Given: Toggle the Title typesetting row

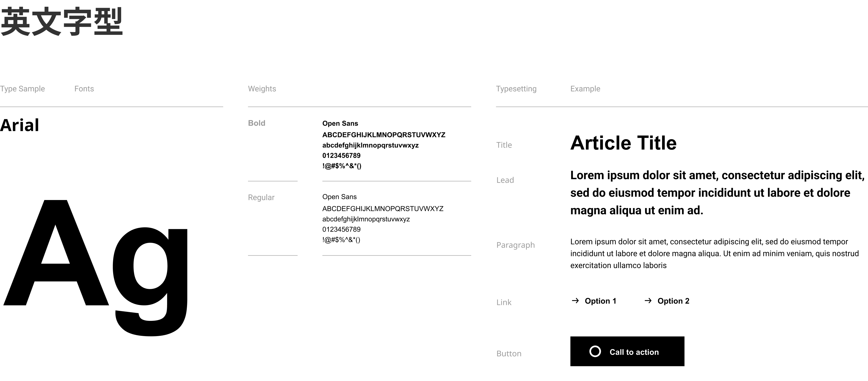Looking at the screenshot, I should pos(504,145).
